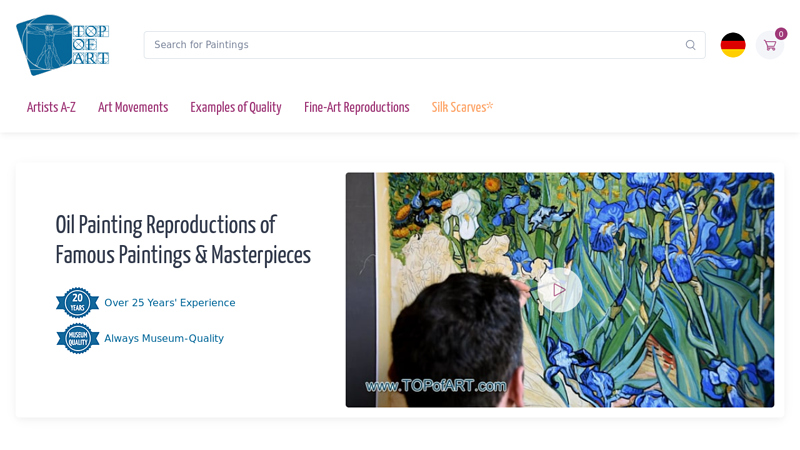Viewport: 800px width, 450px height.
Task: Open the Always Museum-Quality link
Action: pos(164,339)
